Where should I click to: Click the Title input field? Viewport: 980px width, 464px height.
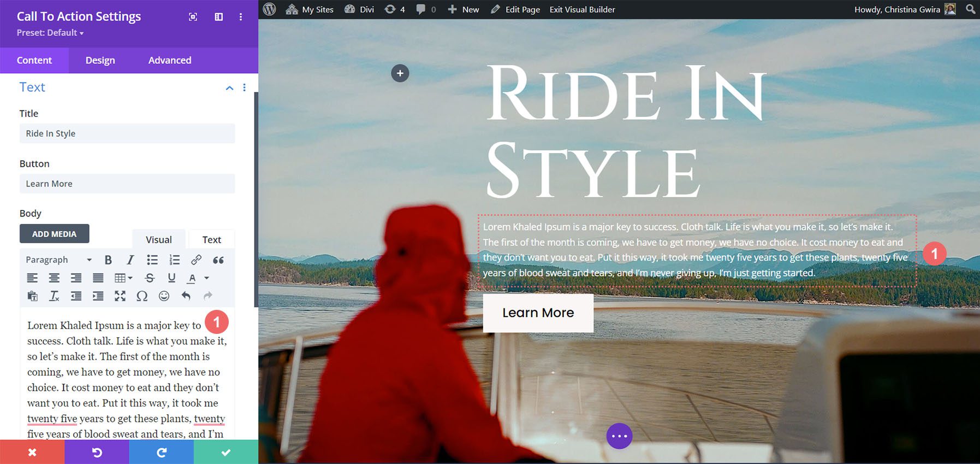click(x=127, y=133)
